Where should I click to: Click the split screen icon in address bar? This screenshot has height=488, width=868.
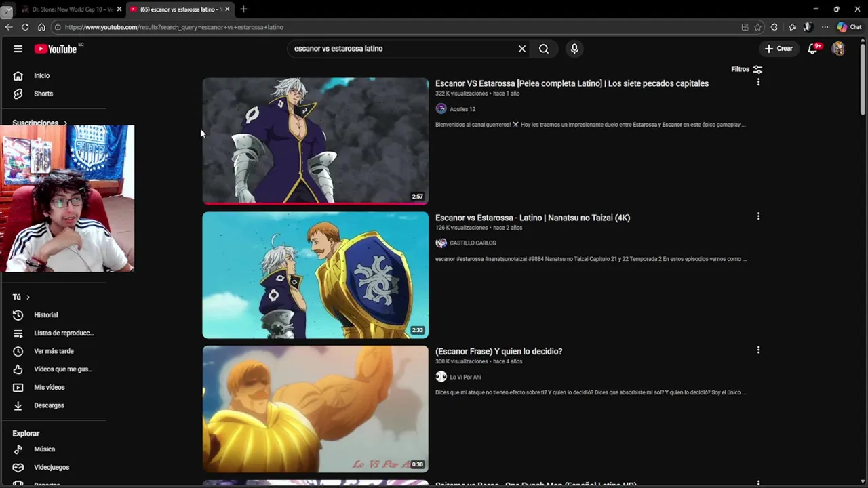point(745,27)
